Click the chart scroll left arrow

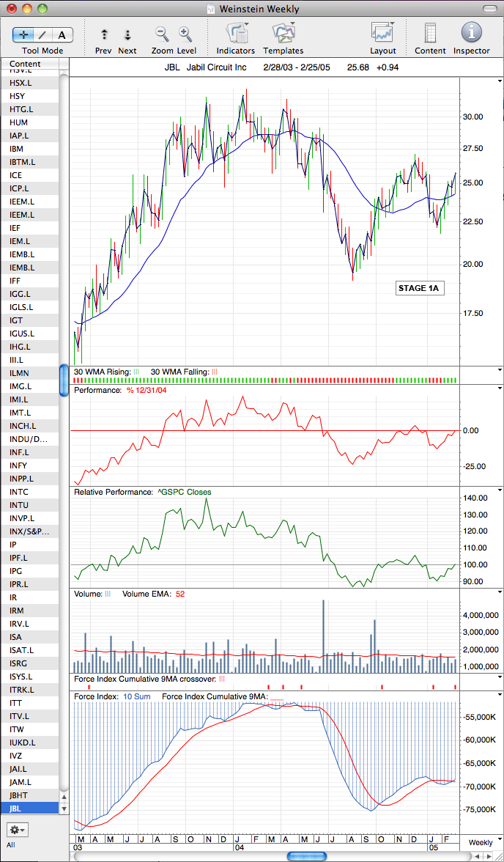click(x=478, y=856)
